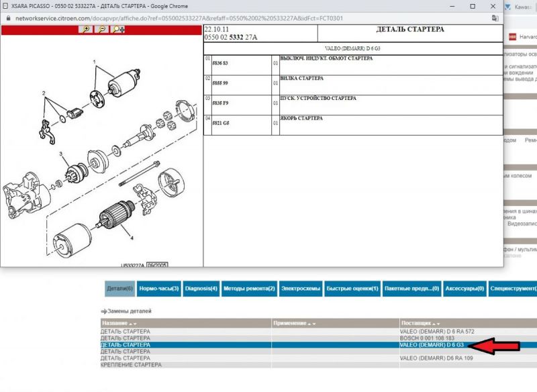Switch to the Нормо-часы(3) tab
The width and height of the screenshot is (537, 392).
point(158,289)
